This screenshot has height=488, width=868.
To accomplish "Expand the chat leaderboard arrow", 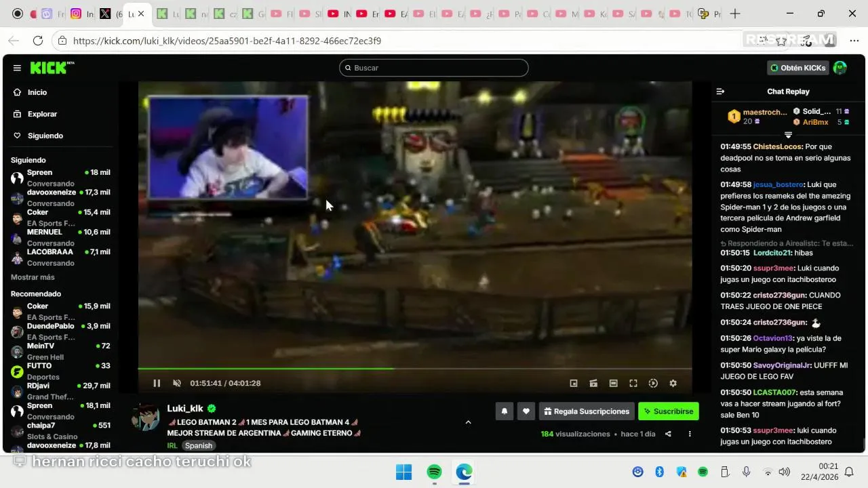I will tap(788, 135).
